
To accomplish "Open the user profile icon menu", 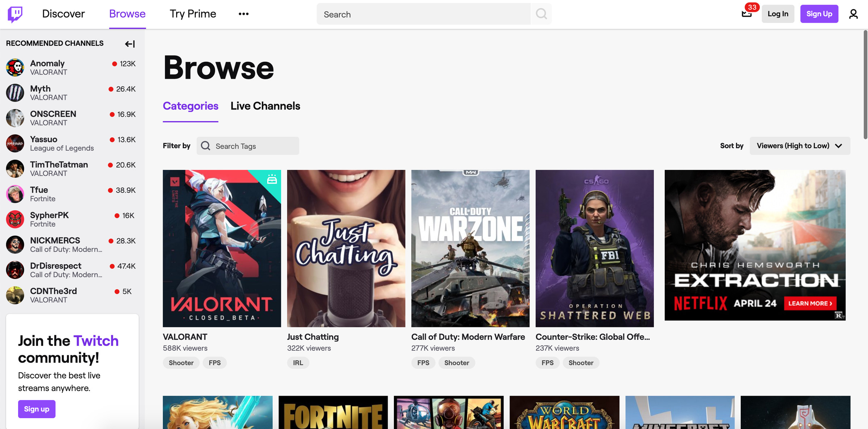I will 853,14.
